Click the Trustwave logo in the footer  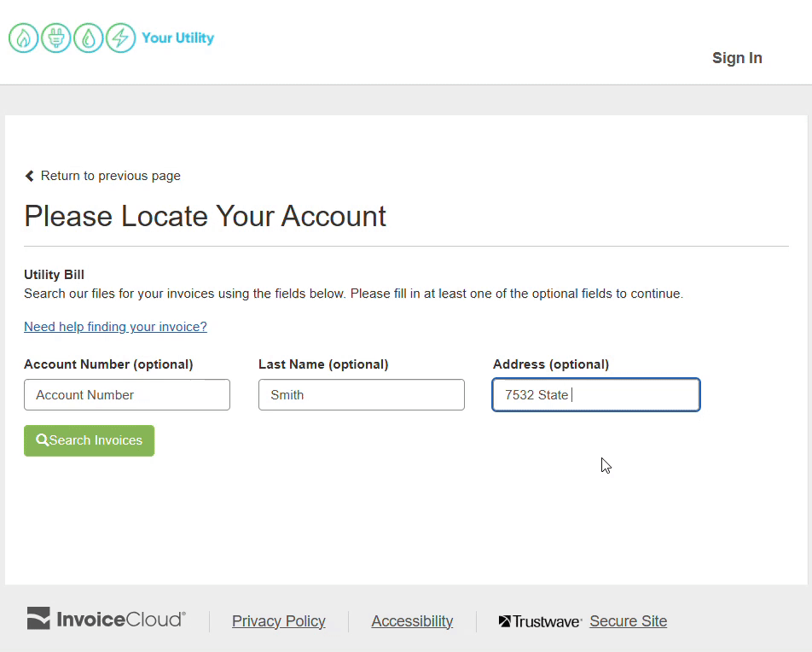pos(540,621)
